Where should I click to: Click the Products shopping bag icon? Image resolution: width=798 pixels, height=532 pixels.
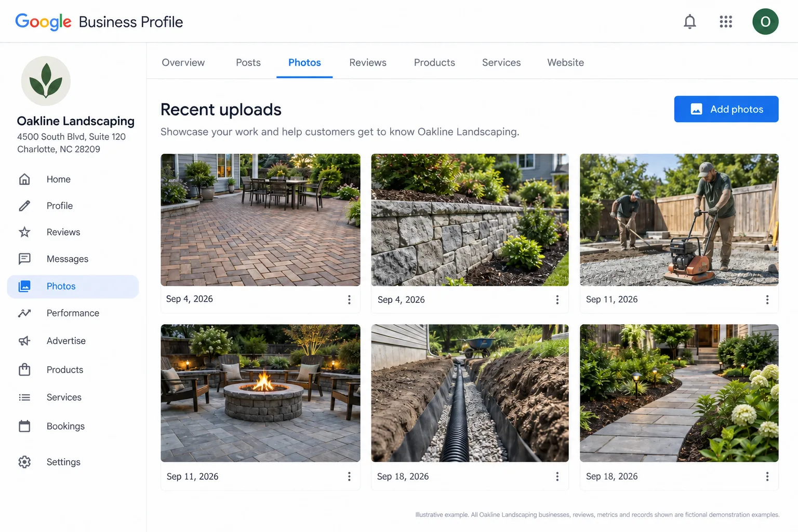point(24,369)
